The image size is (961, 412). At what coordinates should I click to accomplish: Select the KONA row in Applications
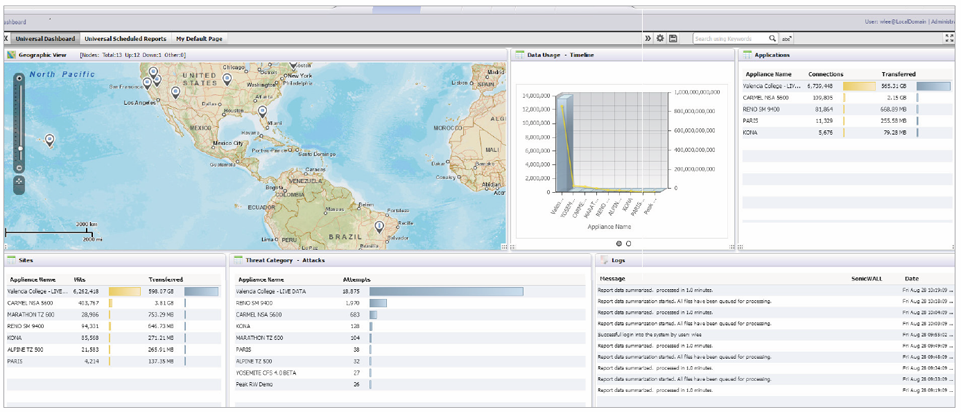[847, 132]
